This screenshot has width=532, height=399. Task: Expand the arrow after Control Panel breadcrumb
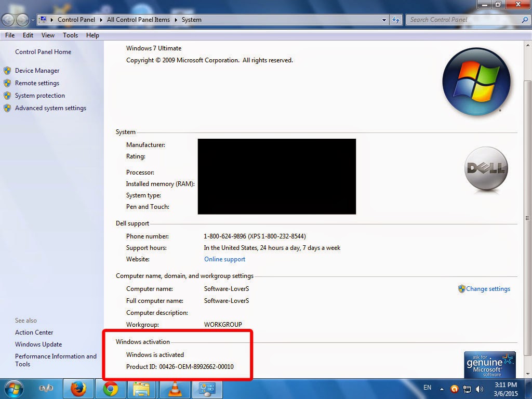coord(101,20)
